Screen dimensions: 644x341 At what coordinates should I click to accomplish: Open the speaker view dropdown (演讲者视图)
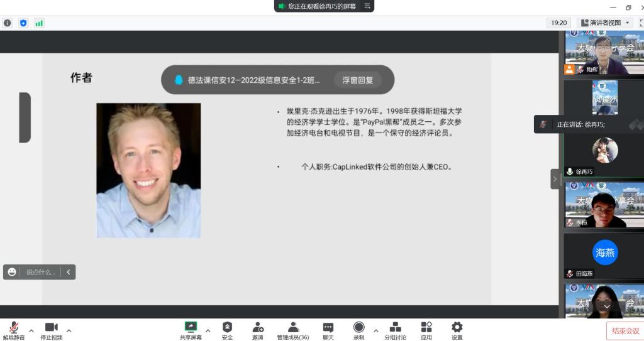(605, 23)
